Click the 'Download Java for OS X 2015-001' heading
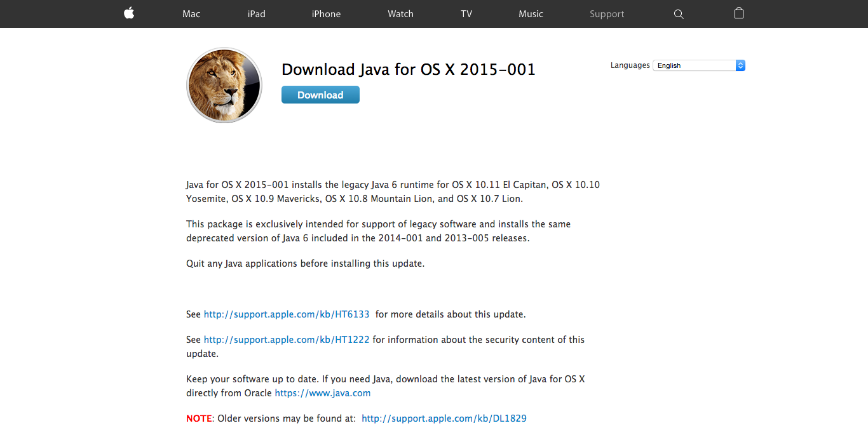This screenshot has width=868, height=442. tap(409, 69)
